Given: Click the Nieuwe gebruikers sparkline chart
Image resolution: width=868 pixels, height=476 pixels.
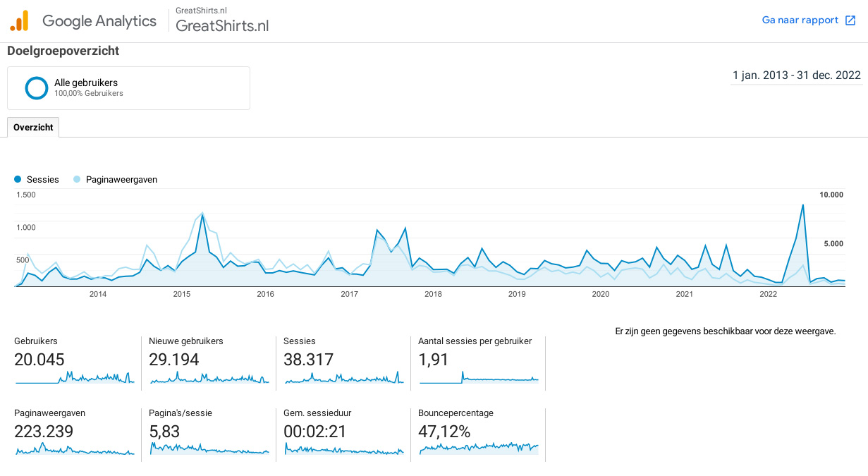Looking at the screenshot, I should coord(209,377).
